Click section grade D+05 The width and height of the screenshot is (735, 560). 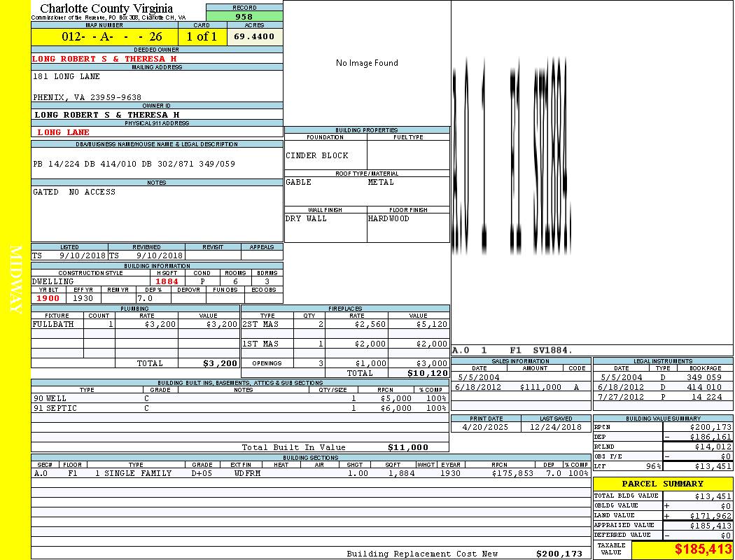[202, 473]
